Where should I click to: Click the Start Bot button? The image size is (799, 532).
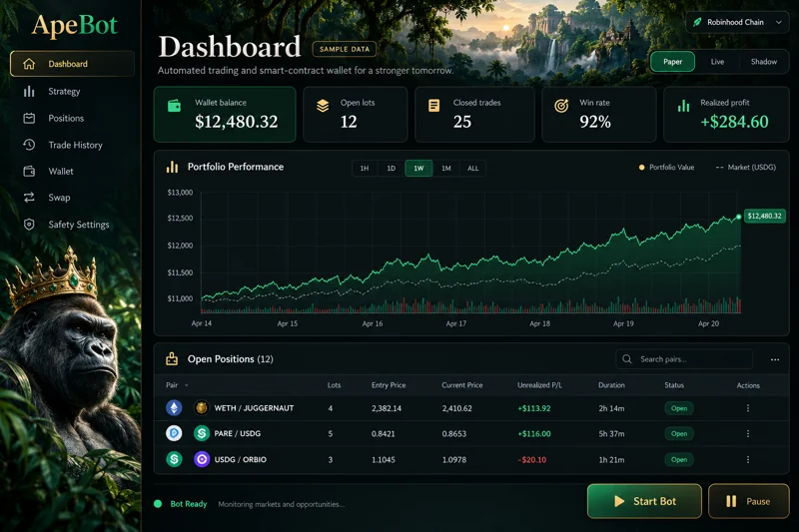[x=644, y=501]
